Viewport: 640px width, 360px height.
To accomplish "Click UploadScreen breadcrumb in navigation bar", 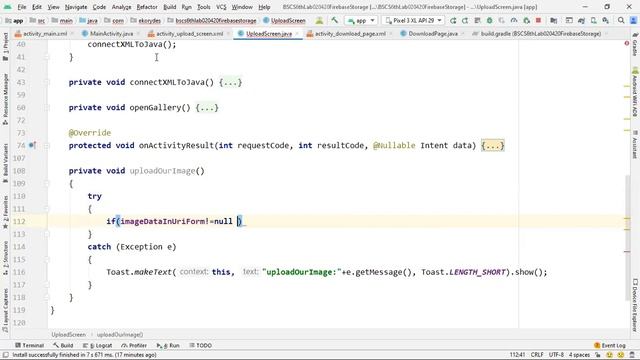I will point(284,20).
